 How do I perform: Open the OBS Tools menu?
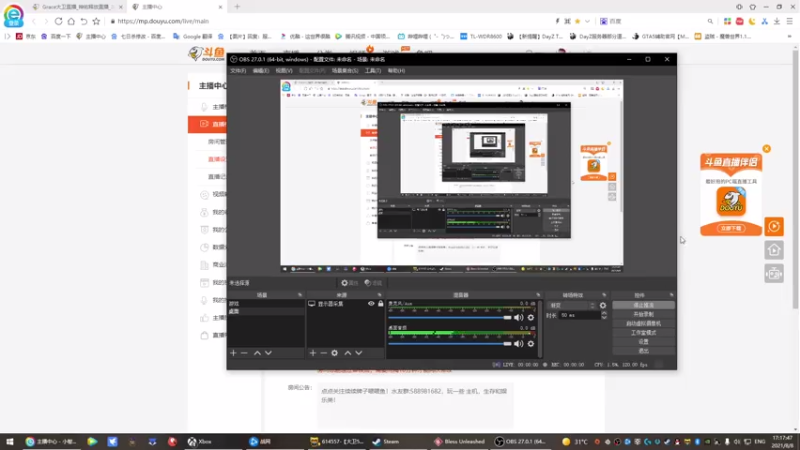click(373, 71)
